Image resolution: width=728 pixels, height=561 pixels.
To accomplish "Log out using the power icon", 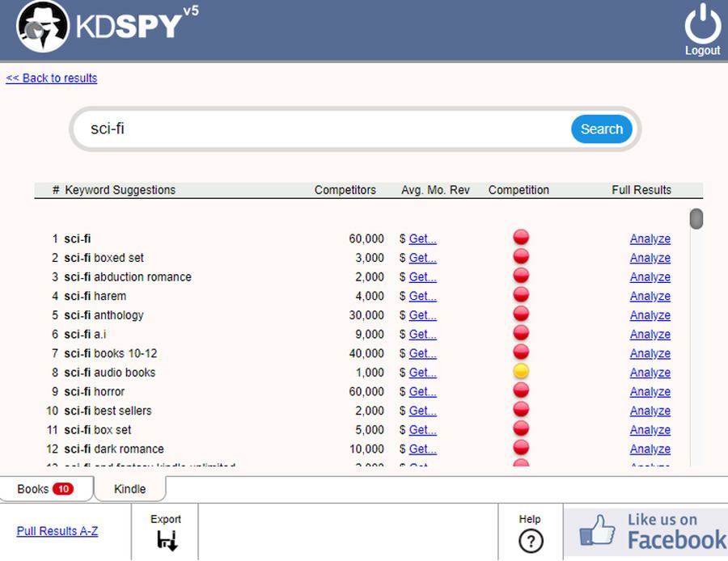I will pos(702,26).
